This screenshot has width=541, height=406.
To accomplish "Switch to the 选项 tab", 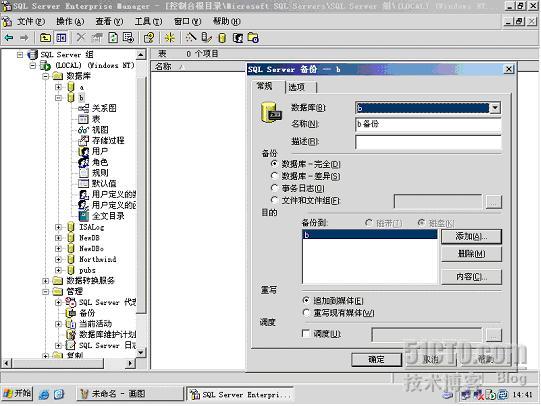I will pyautogui.click(x=300, y=87).
